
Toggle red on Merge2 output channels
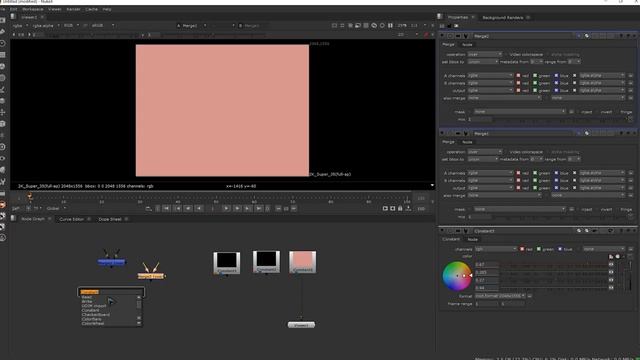click(518, 90)
